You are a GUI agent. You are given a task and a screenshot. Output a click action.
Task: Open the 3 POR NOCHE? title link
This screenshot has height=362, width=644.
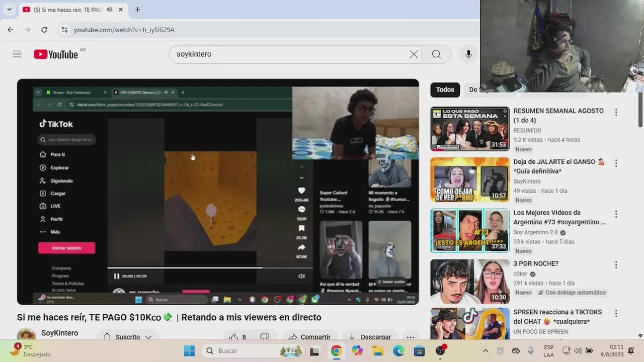tap(536, 263)
